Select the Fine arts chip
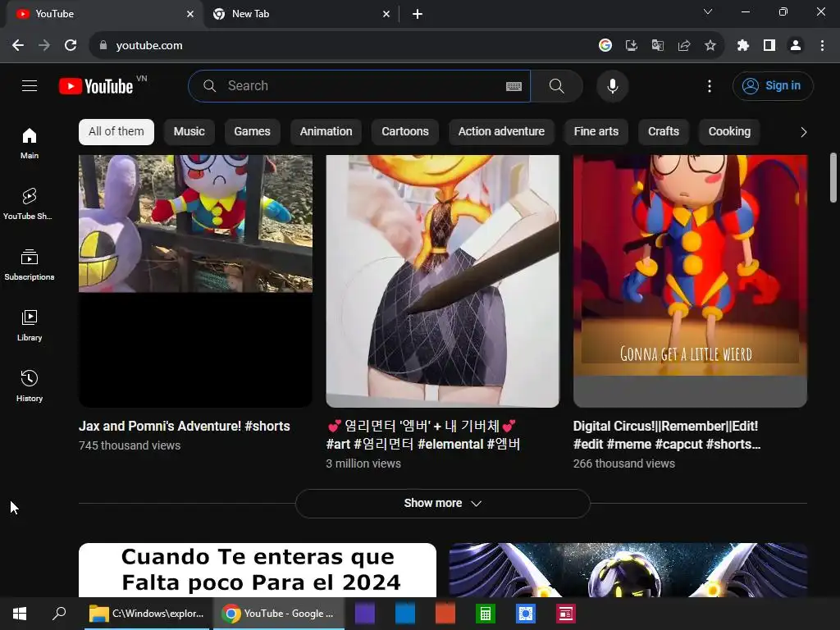This screenshot has width=840, height=630. (596, 132)
